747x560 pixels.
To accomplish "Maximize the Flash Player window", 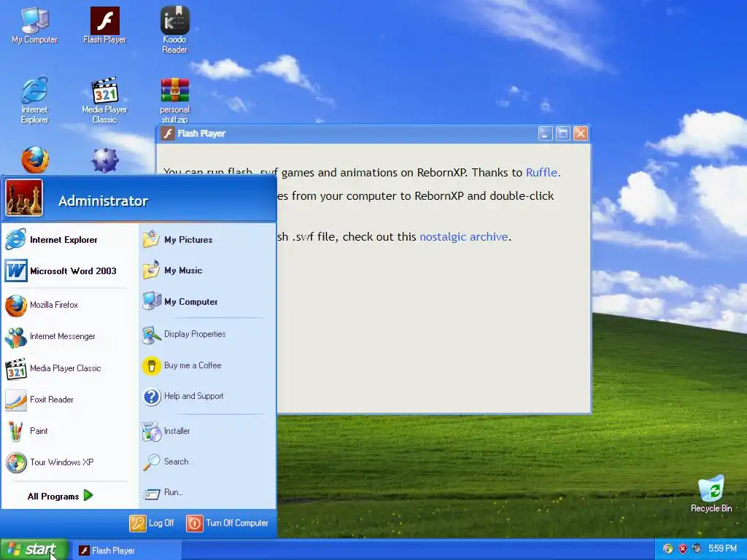I will (x=562, y=133).
